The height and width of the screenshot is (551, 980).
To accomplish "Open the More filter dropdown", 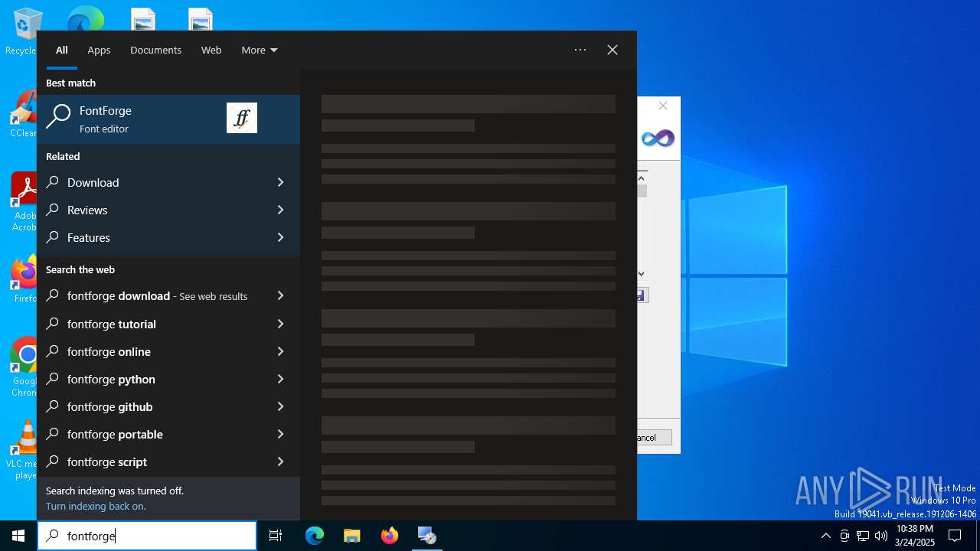I will click(x=260, y=50).
